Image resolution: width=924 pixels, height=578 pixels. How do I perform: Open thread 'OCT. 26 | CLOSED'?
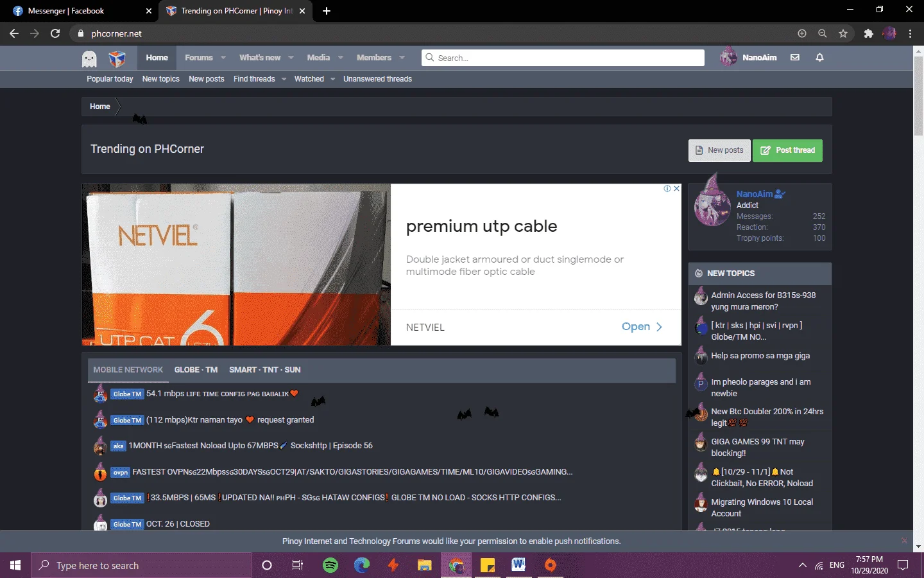178,524
